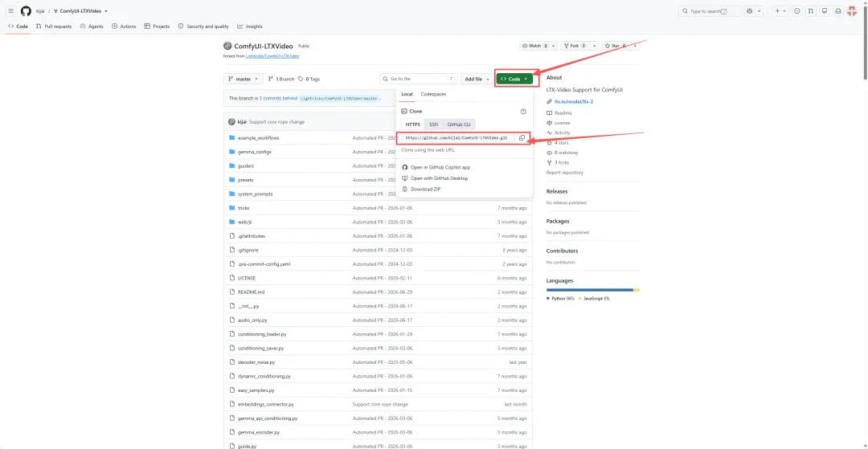Viewport: 868px width, 449px height.
Task: Open the repository switcher arrow after ComfyUI-LTXVideo
Action: click(x=106, y=11)
